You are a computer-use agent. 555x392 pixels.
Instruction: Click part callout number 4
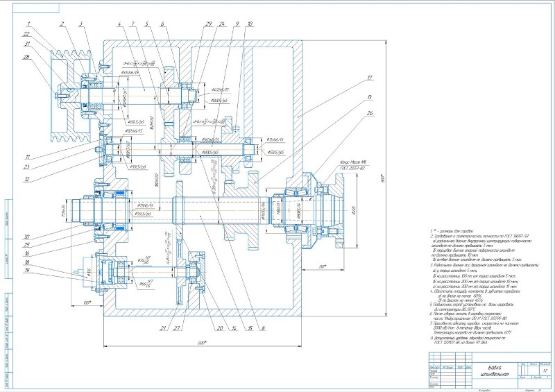coord(119,24)
